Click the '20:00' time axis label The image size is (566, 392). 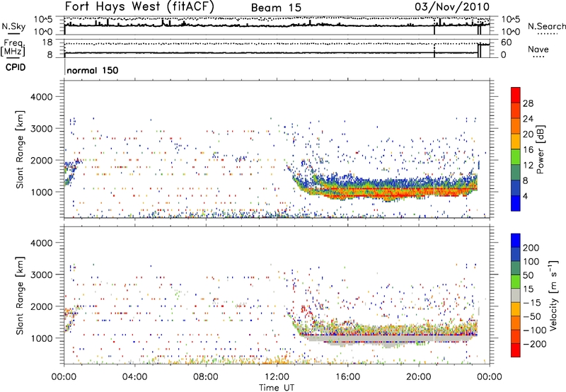coord(419,377)
